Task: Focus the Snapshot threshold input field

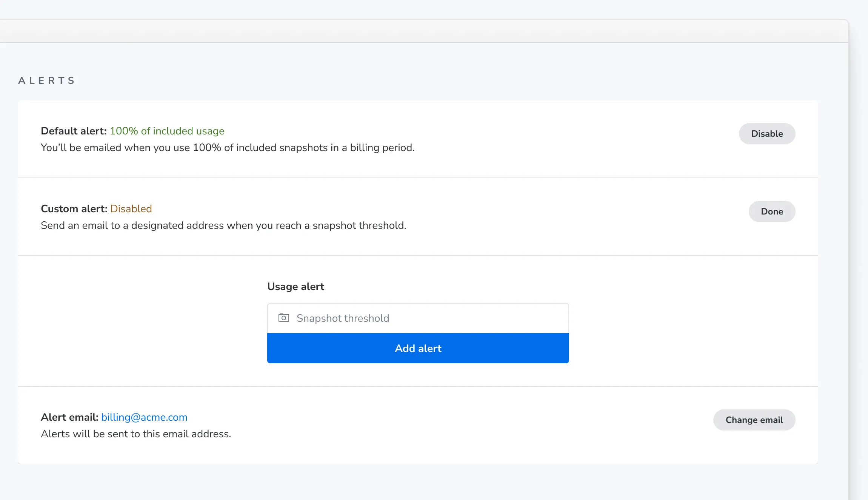Action: click(418, 318)
